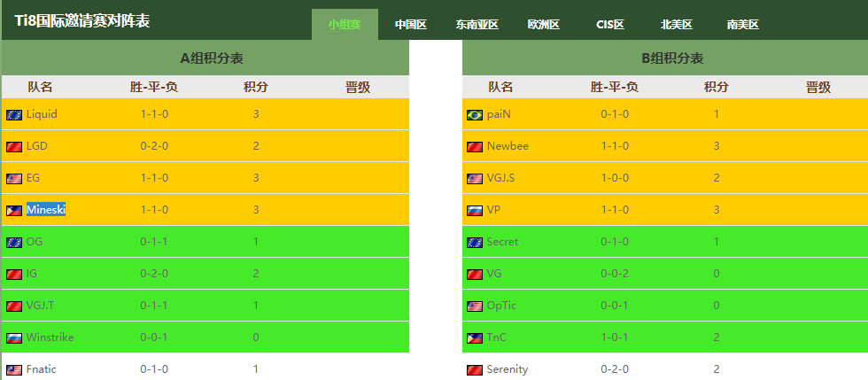Click the Russia flag beside VP
The width and height of the screenshot is (868, 380).
point(475,211)
